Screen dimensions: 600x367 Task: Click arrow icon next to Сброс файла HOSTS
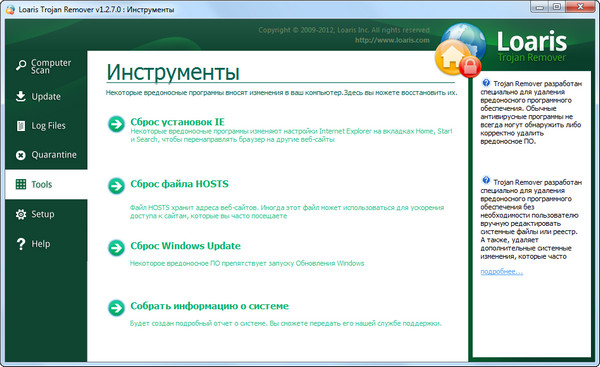point(116,186)
